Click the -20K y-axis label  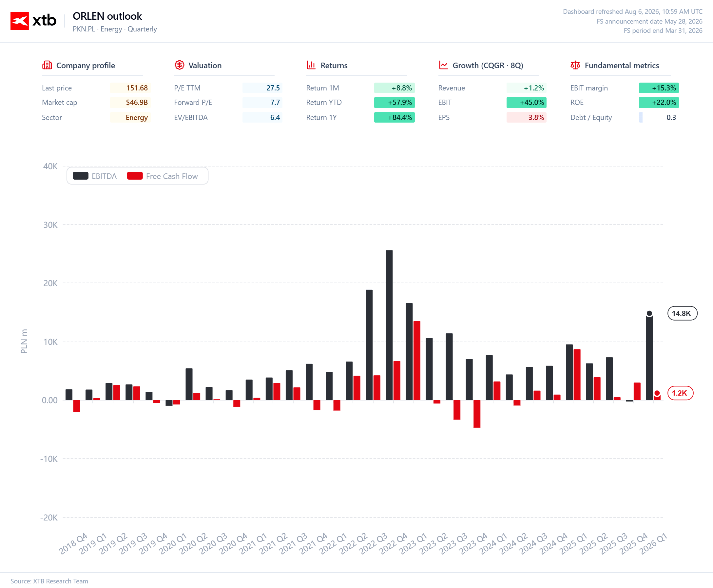[x=49, y=518]
